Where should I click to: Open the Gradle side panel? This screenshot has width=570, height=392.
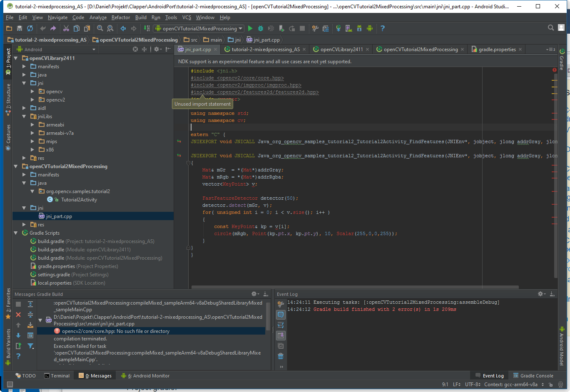562,59
